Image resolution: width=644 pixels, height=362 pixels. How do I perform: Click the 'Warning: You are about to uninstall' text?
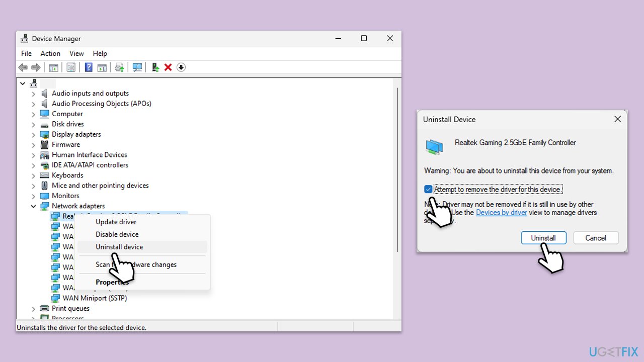519,171
